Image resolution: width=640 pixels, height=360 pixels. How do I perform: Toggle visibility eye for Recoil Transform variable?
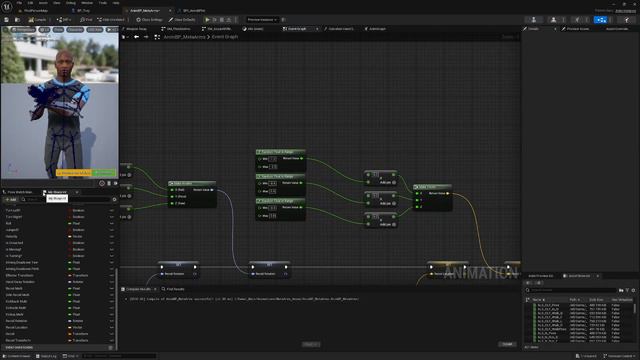point(111,340)
